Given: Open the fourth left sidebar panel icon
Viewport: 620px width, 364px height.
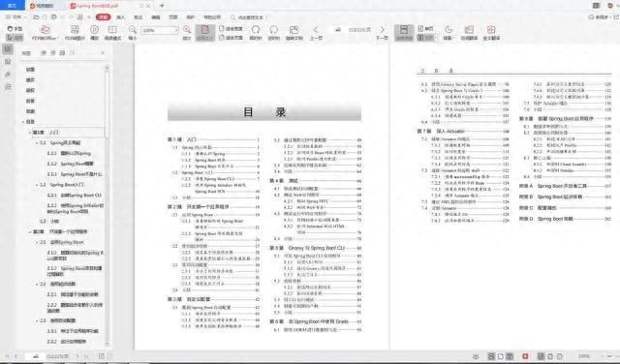Looking at the screenshot, I should 8,87.
